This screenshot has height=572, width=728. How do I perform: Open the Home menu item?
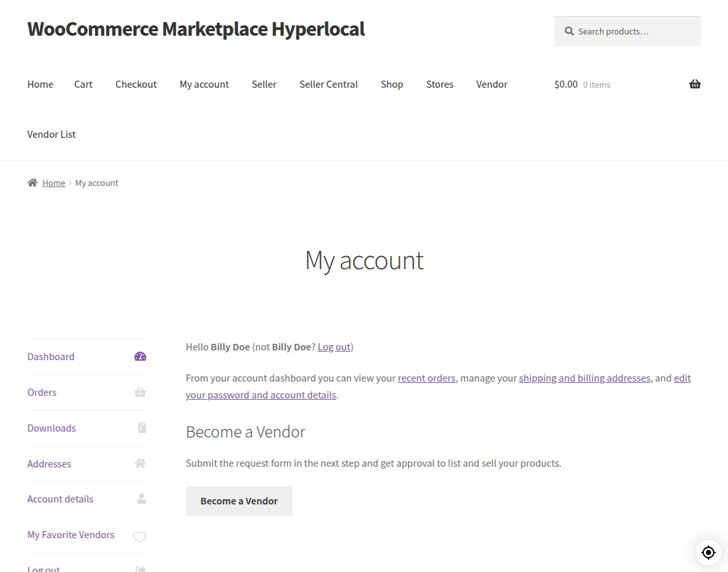click(x=40, y=84)
